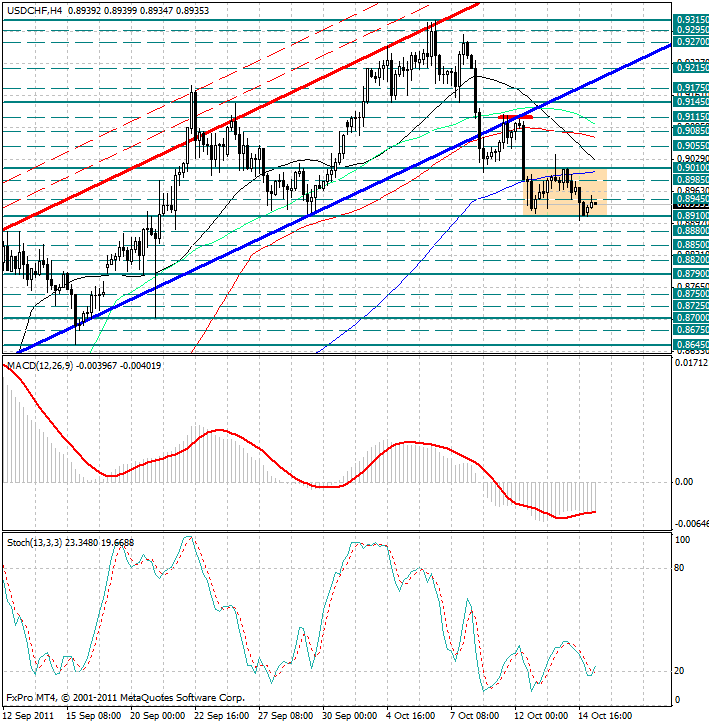Click the 0.8910 price level label
Screen dimensions: 709x723
(x=691, y=216)
